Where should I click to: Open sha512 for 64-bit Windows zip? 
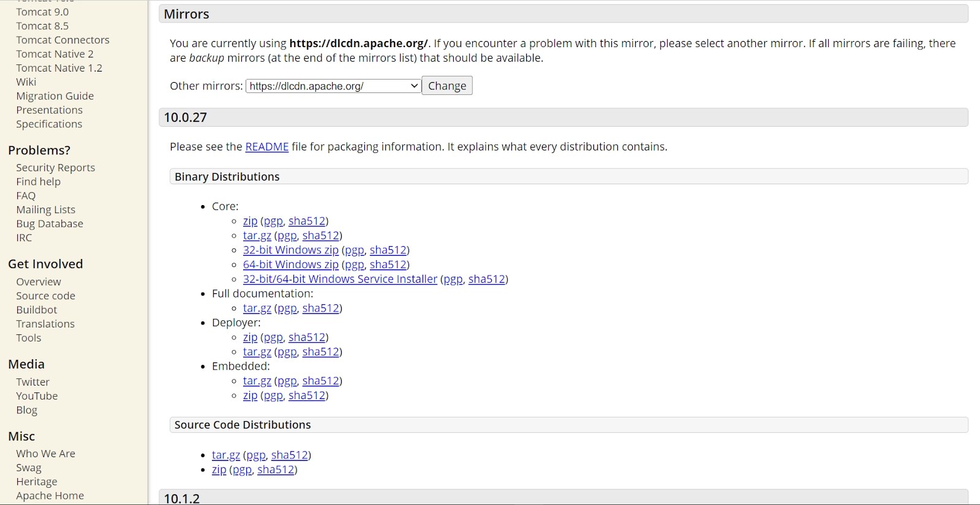pos(388,265)
